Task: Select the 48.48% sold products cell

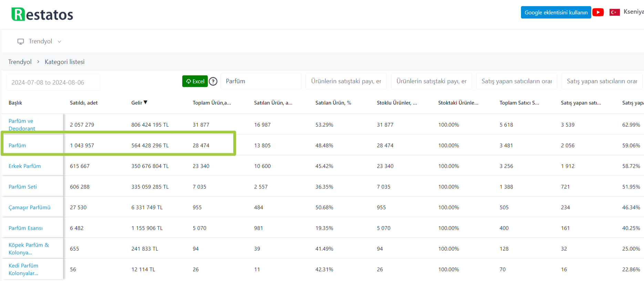Action: click(324, 145)
